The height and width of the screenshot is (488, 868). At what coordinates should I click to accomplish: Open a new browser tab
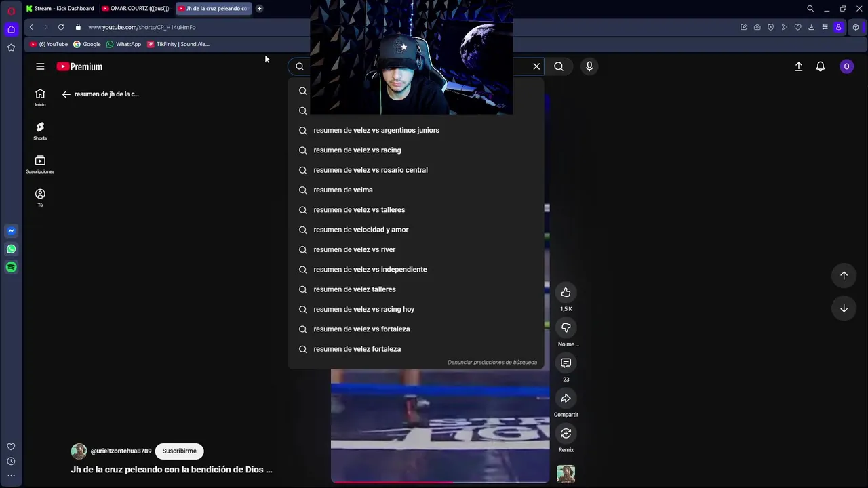click(259, 9)
